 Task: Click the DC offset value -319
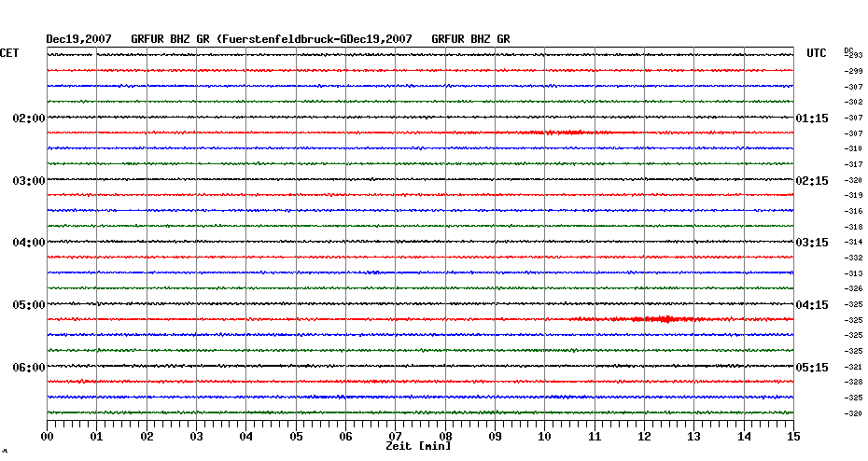point(854,195)
